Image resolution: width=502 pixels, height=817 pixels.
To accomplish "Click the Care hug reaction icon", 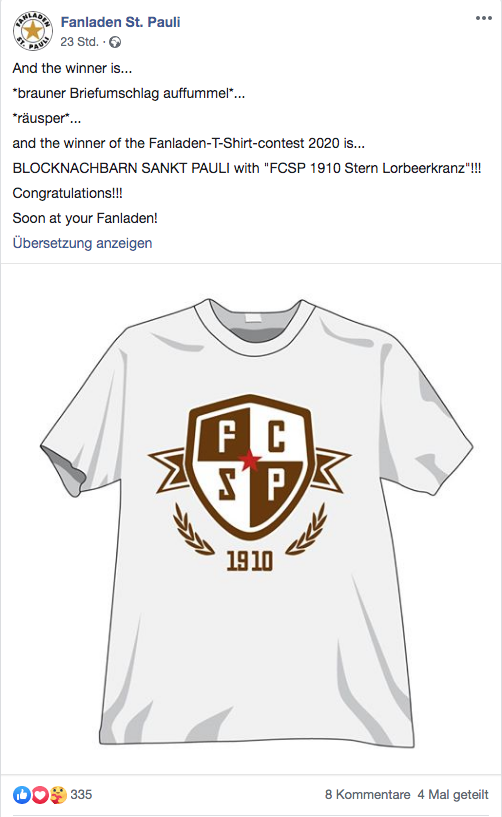I will 58,795.
